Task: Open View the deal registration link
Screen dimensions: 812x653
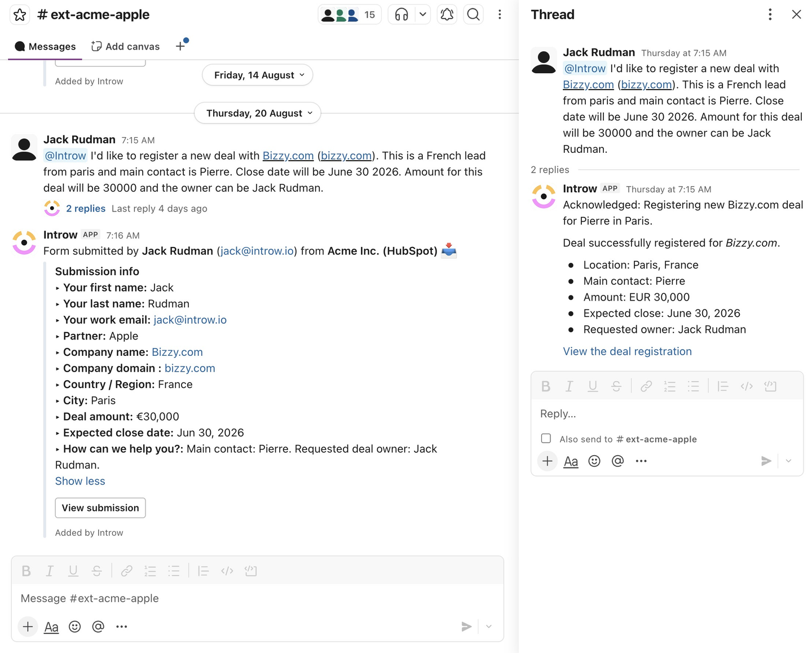Action: tap(627, 351)
